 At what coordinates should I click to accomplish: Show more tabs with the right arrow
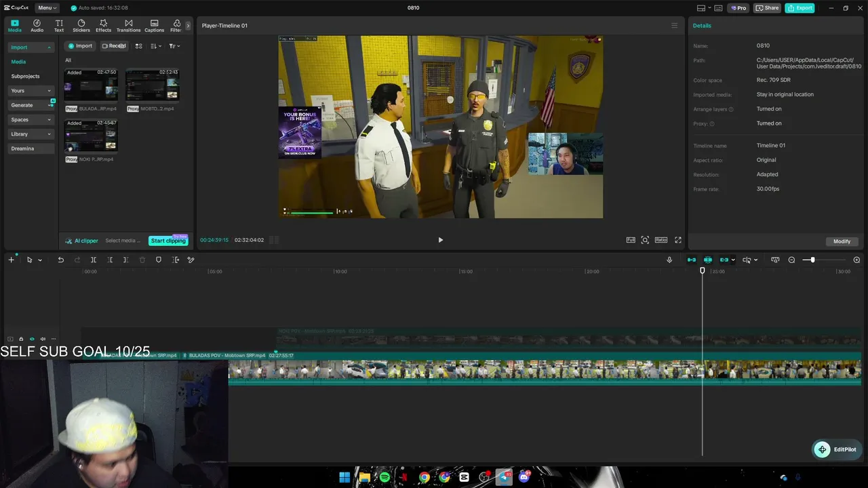tap(188, 26)
